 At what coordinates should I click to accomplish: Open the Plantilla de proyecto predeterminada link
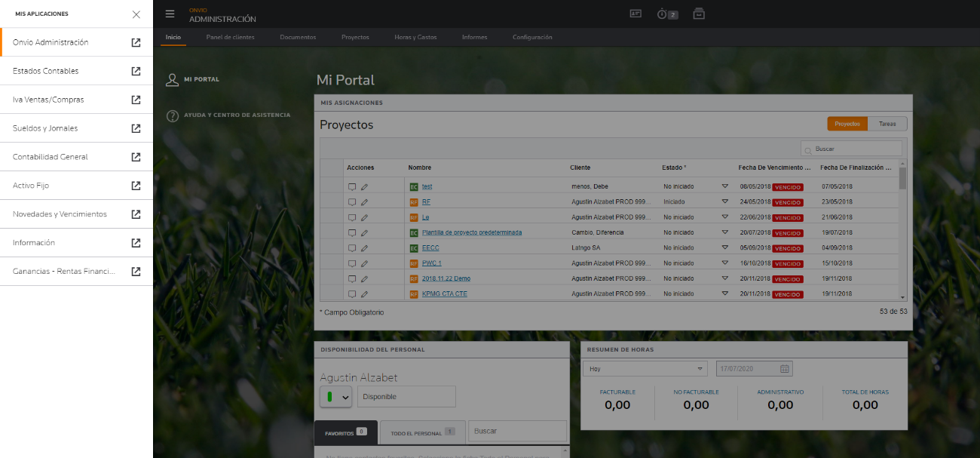coord(472,232)
